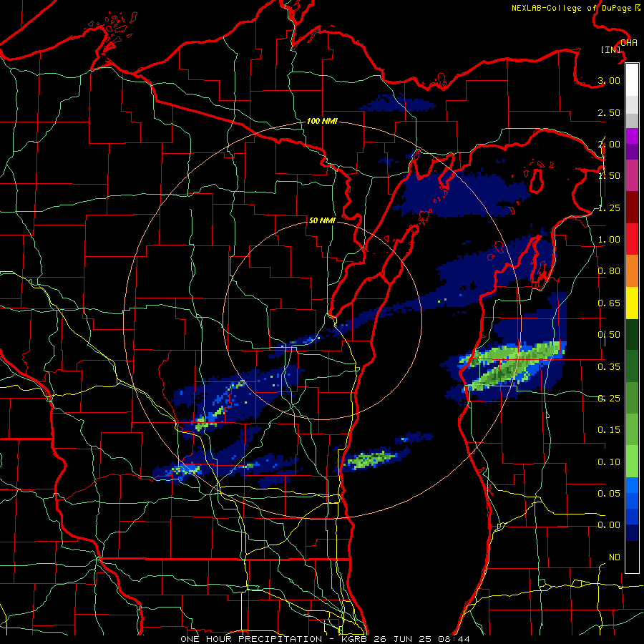Click the '3.00' legend value

609,80
